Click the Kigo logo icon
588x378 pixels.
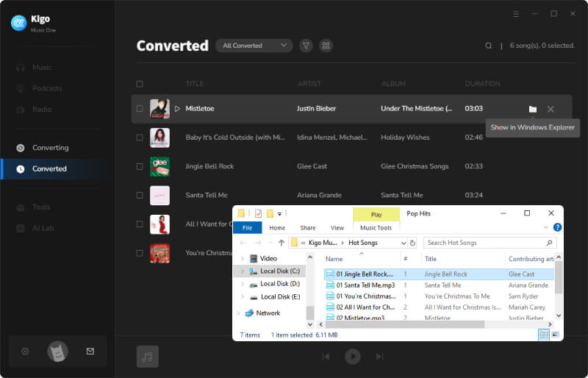click(x=19, y=24)
